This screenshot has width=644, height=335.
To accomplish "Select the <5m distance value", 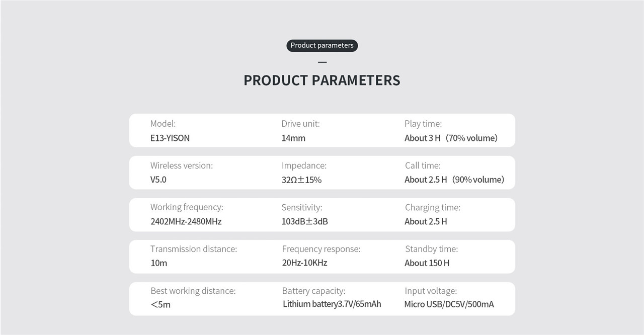I will tap(160, 305).
